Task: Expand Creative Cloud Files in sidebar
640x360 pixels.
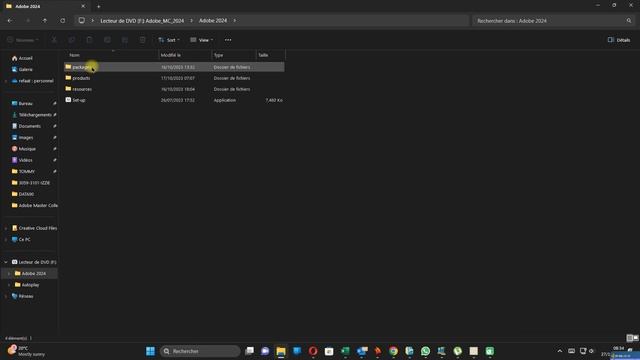Action: [x=6, y=228]
